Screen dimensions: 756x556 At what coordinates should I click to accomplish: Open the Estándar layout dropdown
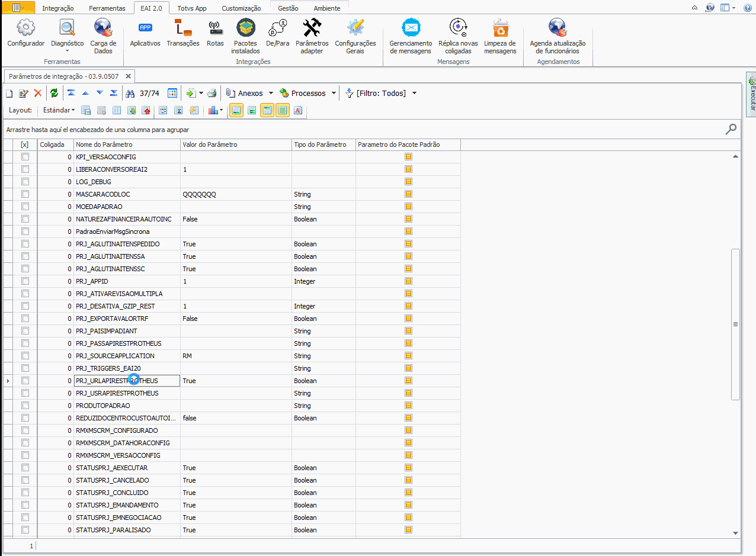click(59, 110)
